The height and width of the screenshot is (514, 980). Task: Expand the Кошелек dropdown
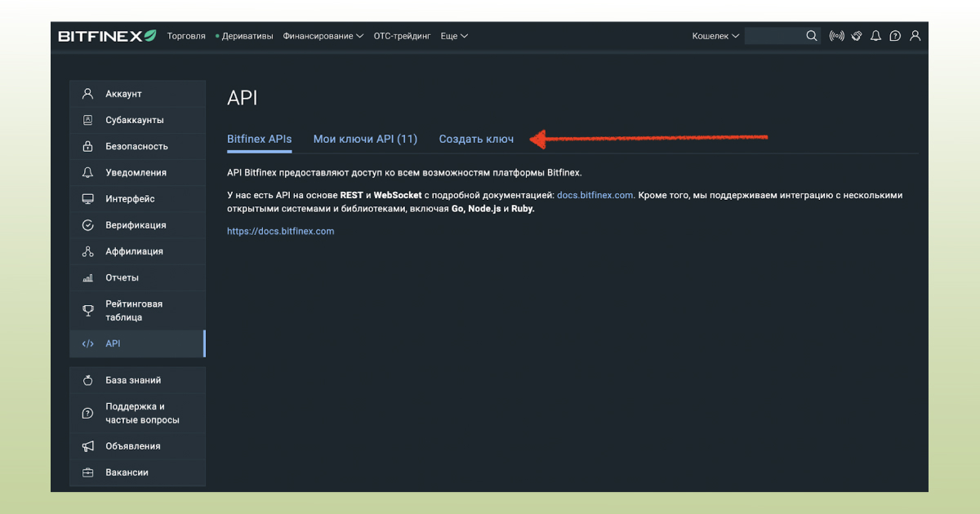click(x=715, y=36)
